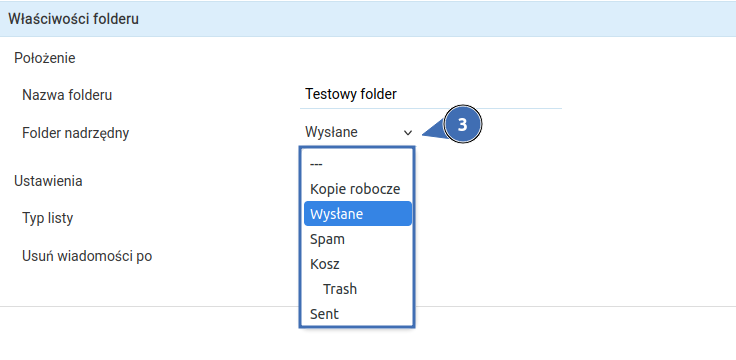This screenshot has width=736, height=360.
Task: Click the Właściwości folderu header bar
Action: coord(368,19)
